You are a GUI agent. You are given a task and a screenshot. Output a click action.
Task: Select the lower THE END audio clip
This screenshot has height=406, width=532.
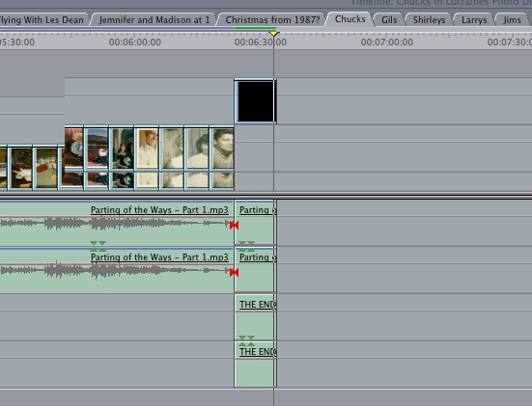pos(255,365)
